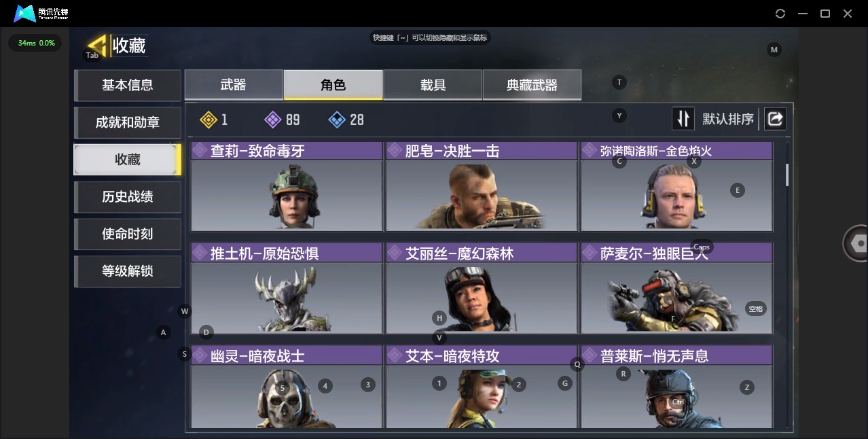Open 等级解锁 section
The image size is (868, 439).
[x=128, y=271]
